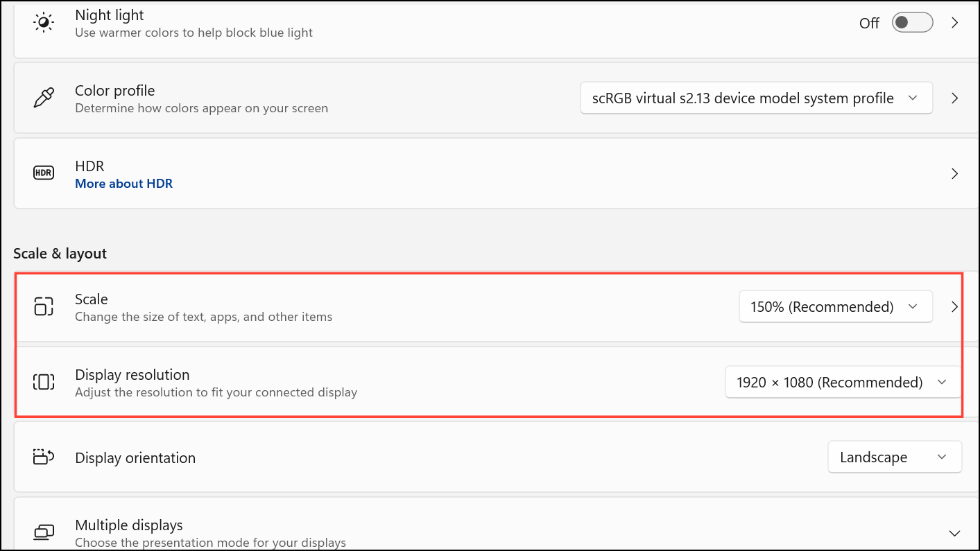Image resolution: width=980 pixels, height=551 pixels.
Task: Open Night light details chevron
Action: (955, 23)
